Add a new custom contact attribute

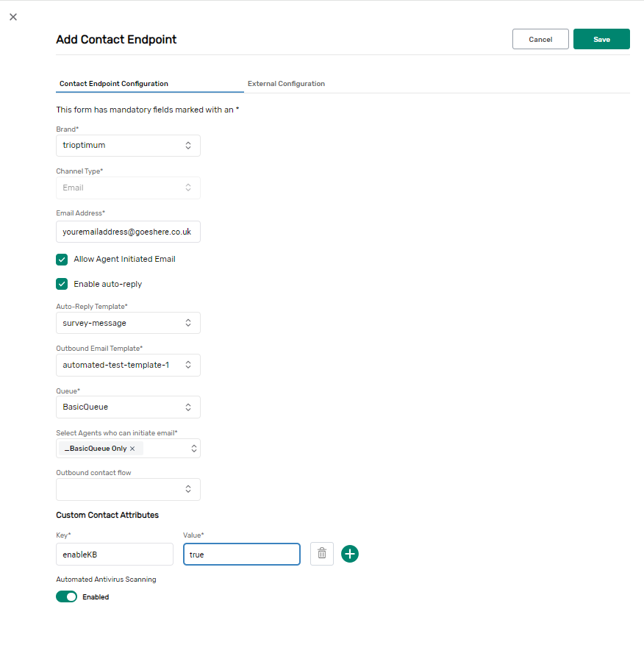coord(350,554)
